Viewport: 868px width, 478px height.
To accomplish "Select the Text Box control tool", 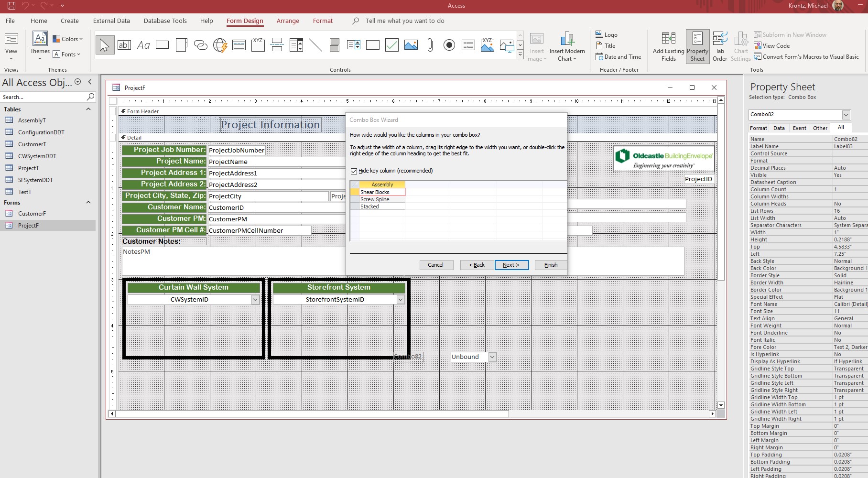I will 124,45.
